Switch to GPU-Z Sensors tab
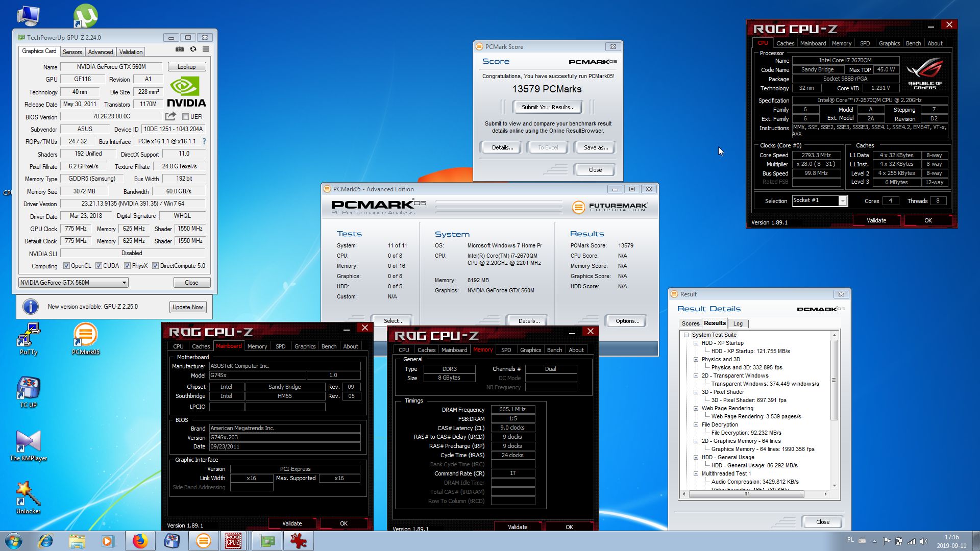Screen dimensions: 980x551 (x=72, y=52)
